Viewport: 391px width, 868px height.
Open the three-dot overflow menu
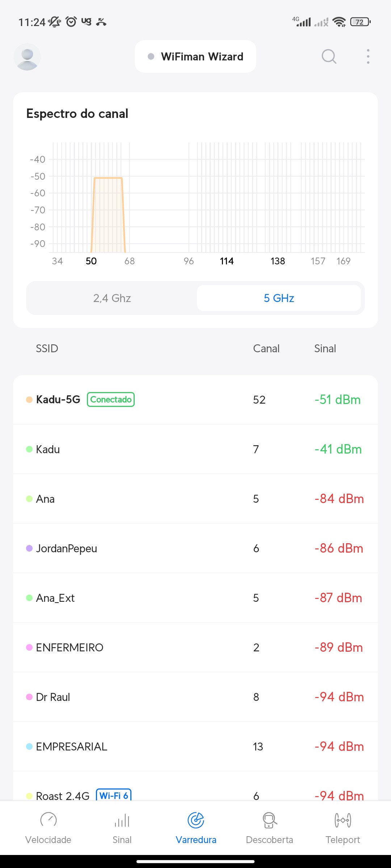(368, 56)
